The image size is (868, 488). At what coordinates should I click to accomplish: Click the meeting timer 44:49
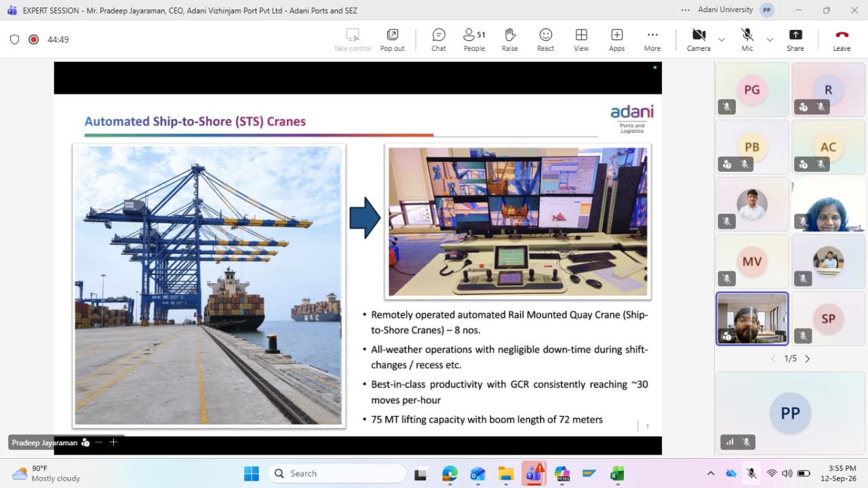point(58,39)
